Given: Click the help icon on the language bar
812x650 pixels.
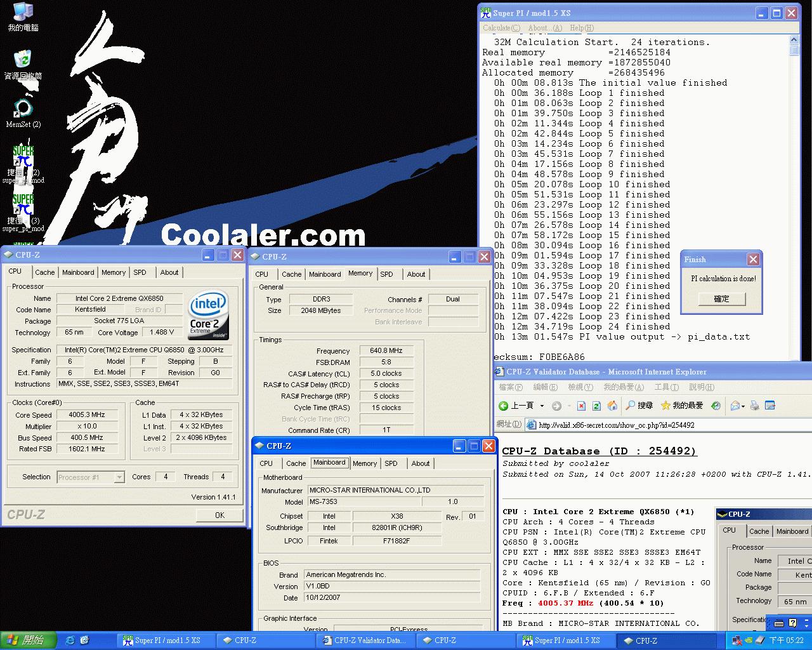Looking at the screenshot, I should [792, 623].
